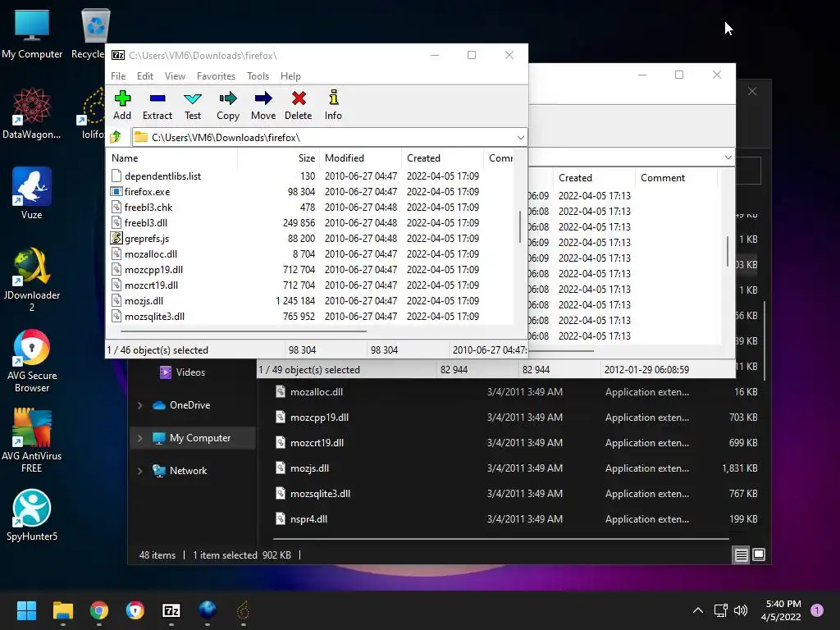Select mozsqlite3.dll in 7-Zip list
Screen dimensions: 840x630
pos(155,317)
